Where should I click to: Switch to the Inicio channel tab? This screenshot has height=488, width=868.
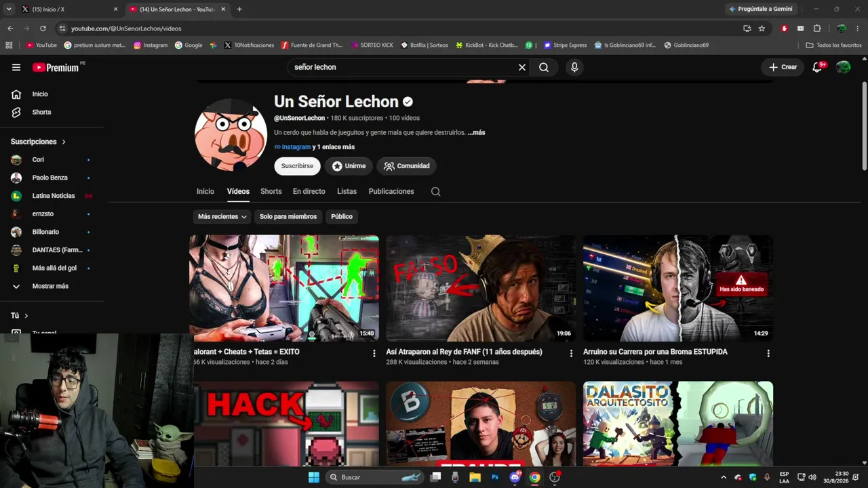pyautogui.click(x=205, y=192)
